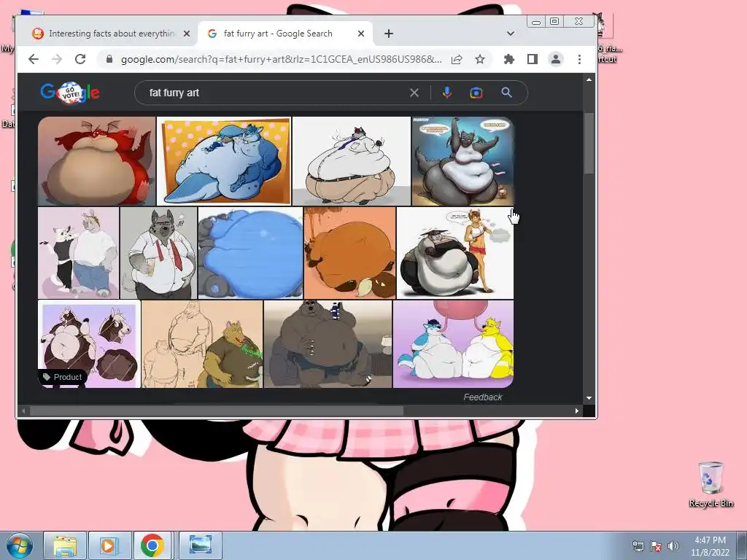Open the polka-dot background blue character thumbnail
The height and width of the screenshot is (560, 747).
coord(224,161)
